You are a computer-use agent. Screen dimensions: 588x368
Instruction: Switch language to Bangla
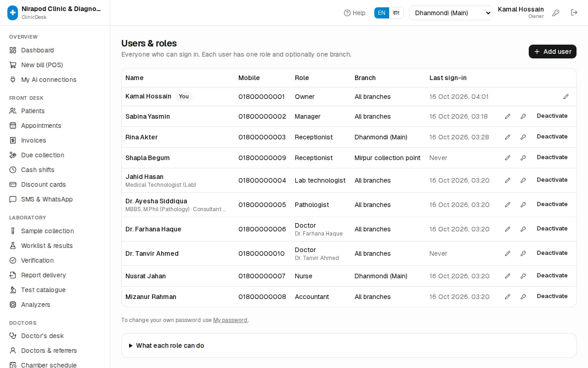(396, 13)
